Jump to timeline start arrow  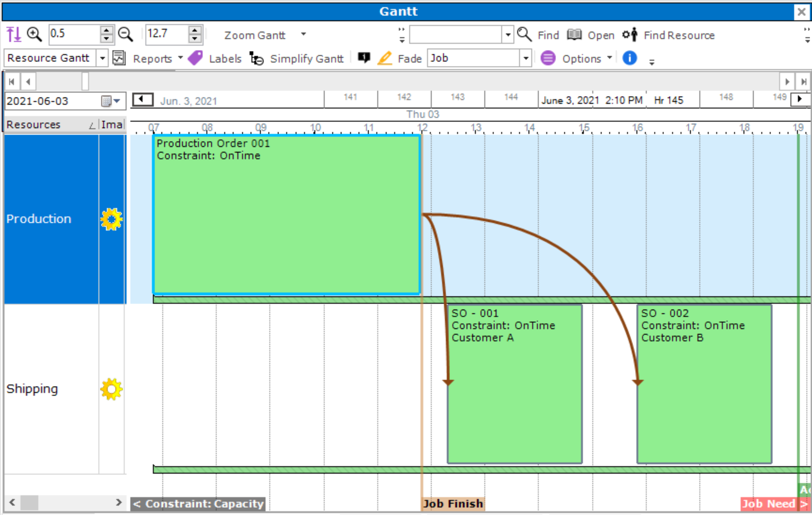point(12,81)
